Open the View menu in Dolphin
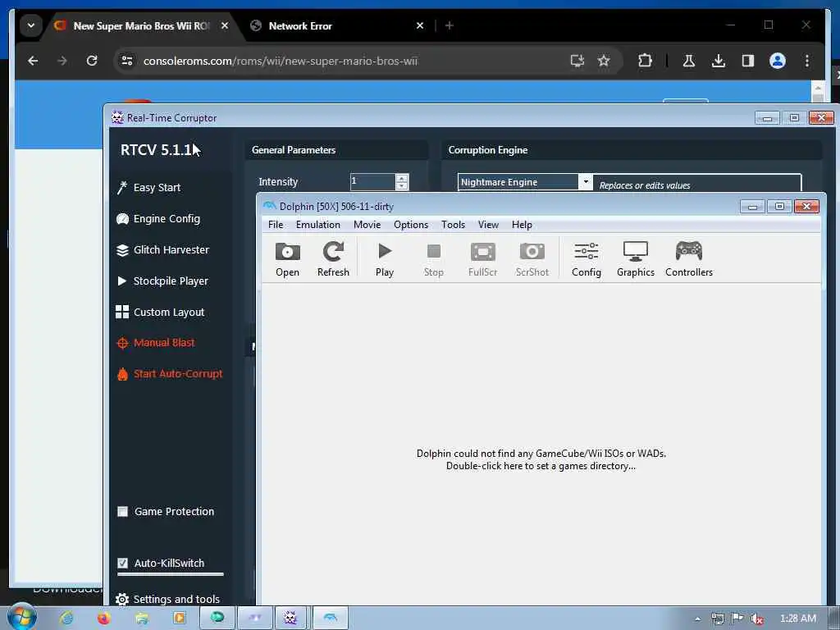The image size is (840, 630). pos(488,225)
